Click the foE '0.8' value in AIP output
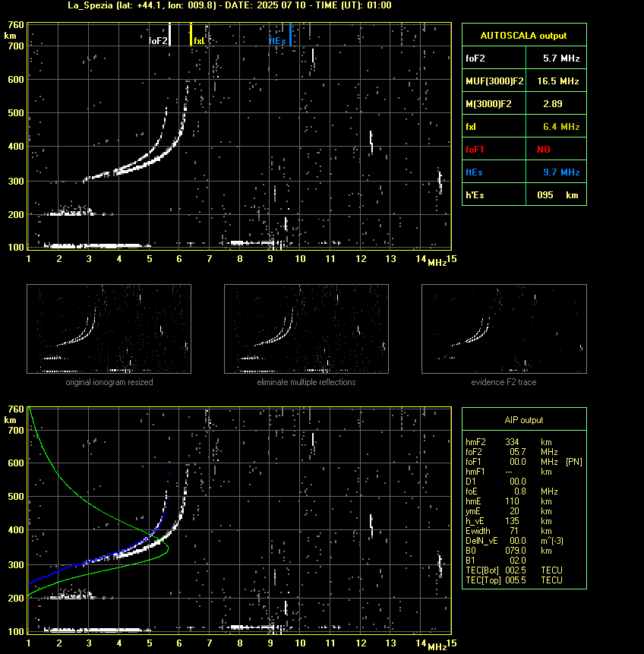 coord(520,491)
